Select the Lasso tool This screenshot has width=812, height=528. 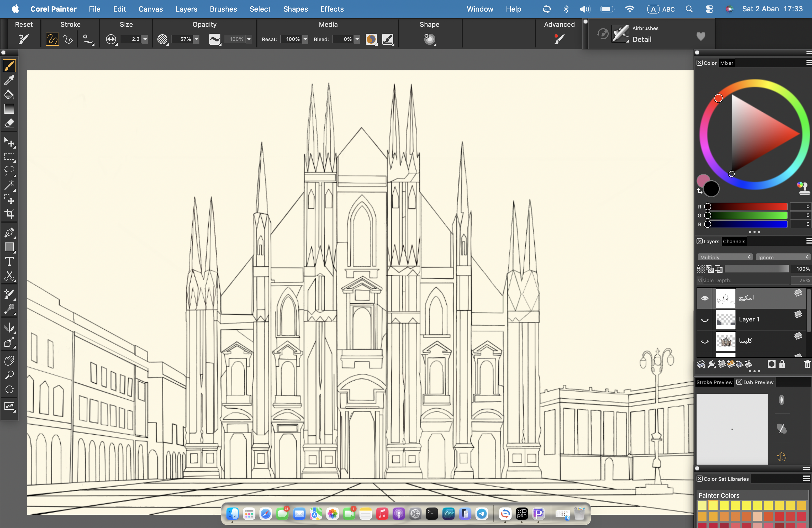10,171
